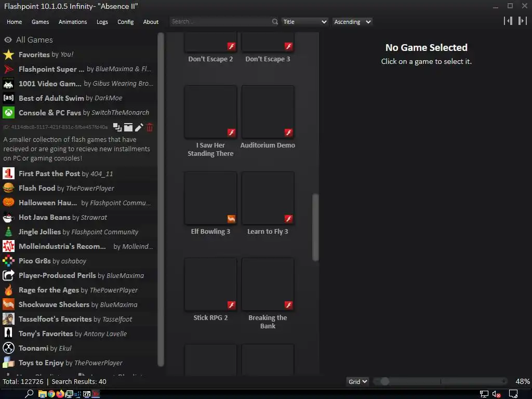Select the I Saw Her Standing There thumbnail

click(x=211, y=112)
